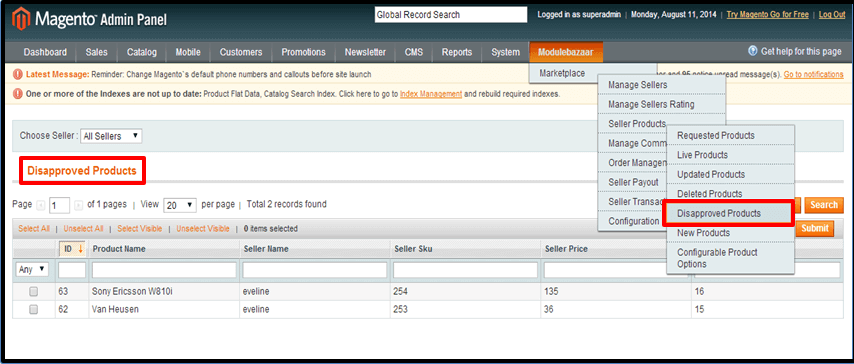The height and width of the screenshot is (364, 854).
Task: Click the Unselect All link
Action: point(83,228)
